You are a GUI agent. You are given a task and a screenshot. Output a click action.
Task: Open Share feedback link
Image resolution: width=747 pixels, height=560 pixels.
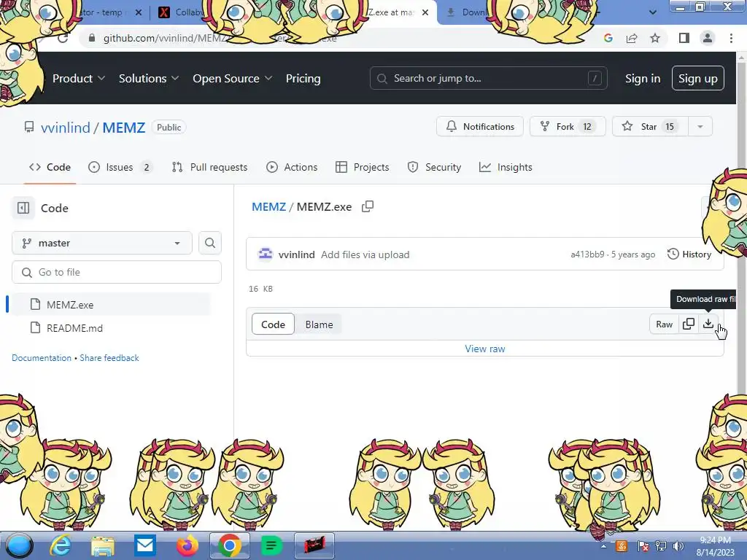pos(109,357)
